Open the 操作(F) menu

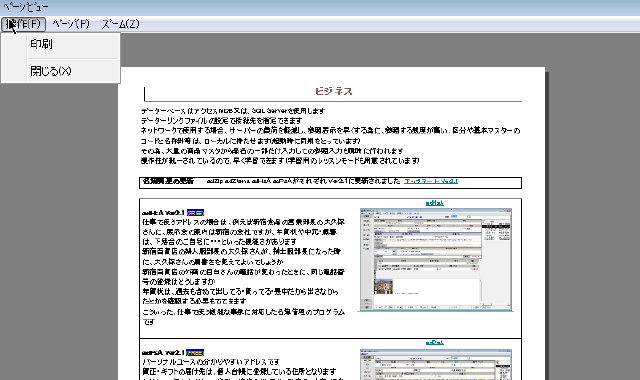click(x=23, y=24)
